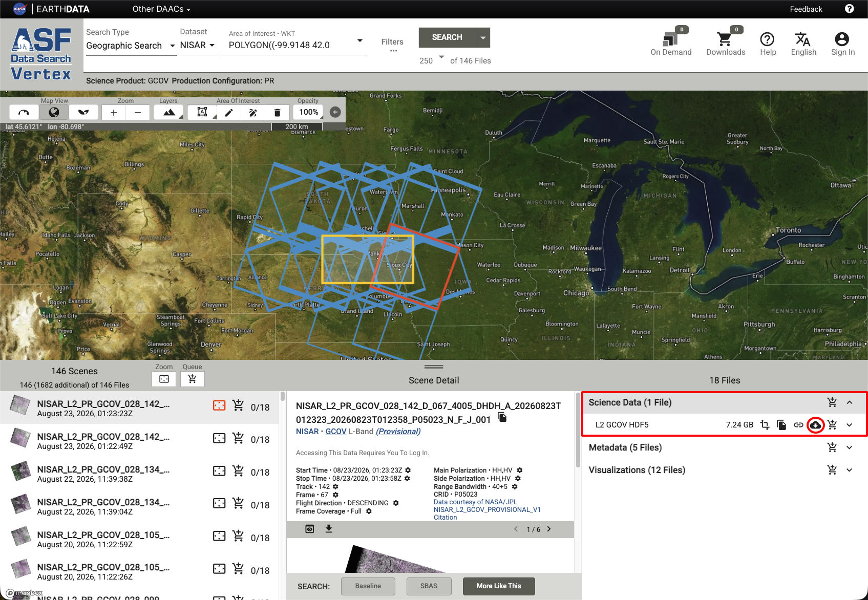Add all Metadata files to cart
Screen dimensions: 868x600
(832, 447)
